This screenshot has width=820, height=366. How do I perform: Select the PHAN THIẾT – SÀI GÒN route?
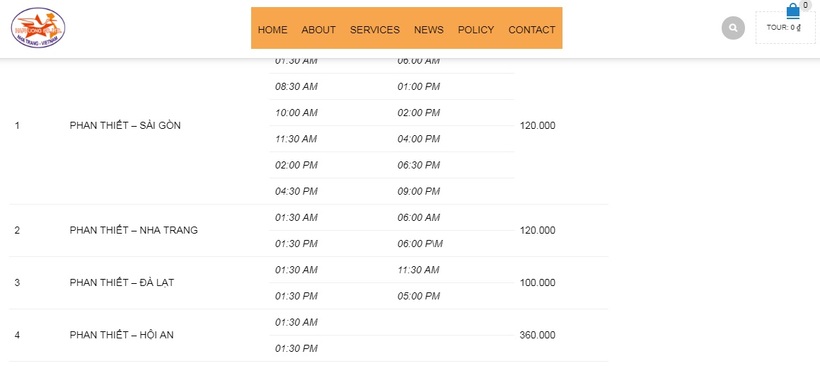tap(125, 125)
